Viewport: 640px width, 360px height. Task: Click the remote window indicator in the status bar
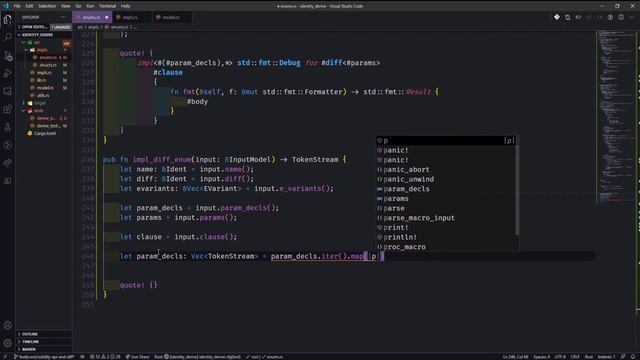coord(4,357)
